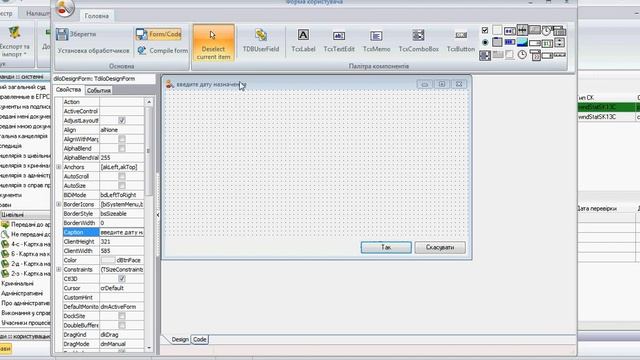Viewport: 640px width, 360px height.
Task: Toggle Form/Code view button
Action: tap(158, 34)
